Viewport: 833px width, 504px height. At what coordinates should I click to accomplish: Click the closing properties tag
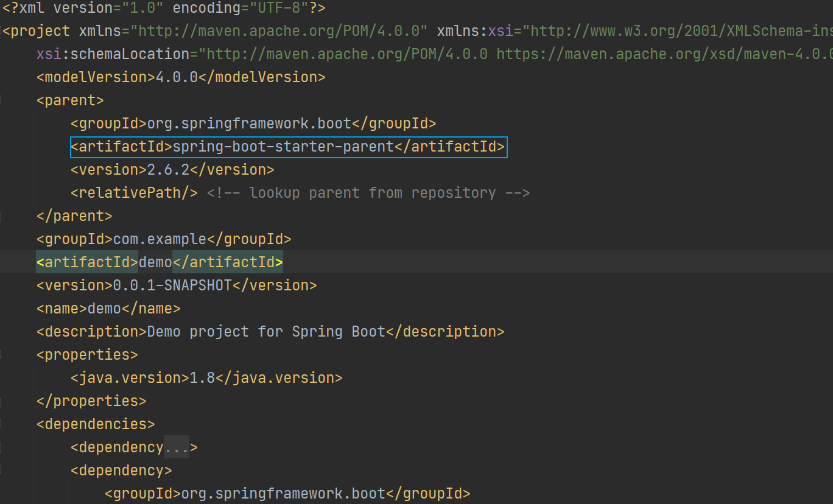92,401
